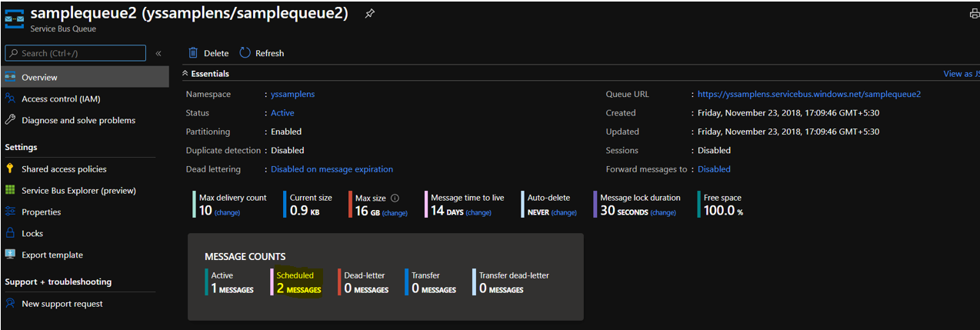
Task: Collapse the Essentials section
Action: tap(185, 74)
